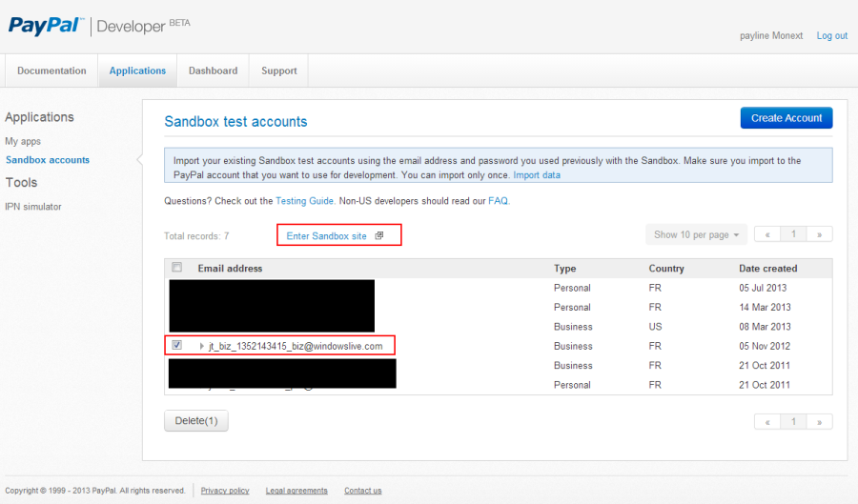The height and width of the screenshot is (504, 858).
Task: Select page 1 in top pagination
Action: tap(793, 234)
